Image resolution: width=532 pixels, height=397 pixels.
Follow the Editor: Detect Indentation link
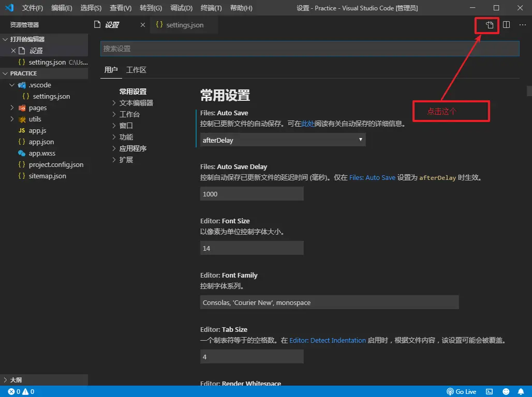328,340
